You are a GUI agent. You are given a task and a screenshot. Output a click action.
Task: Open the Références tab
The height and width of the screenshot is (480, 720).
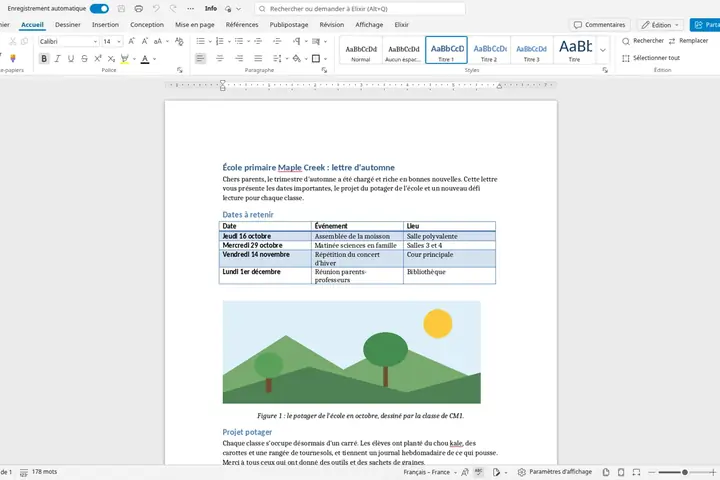coord(242,25)
